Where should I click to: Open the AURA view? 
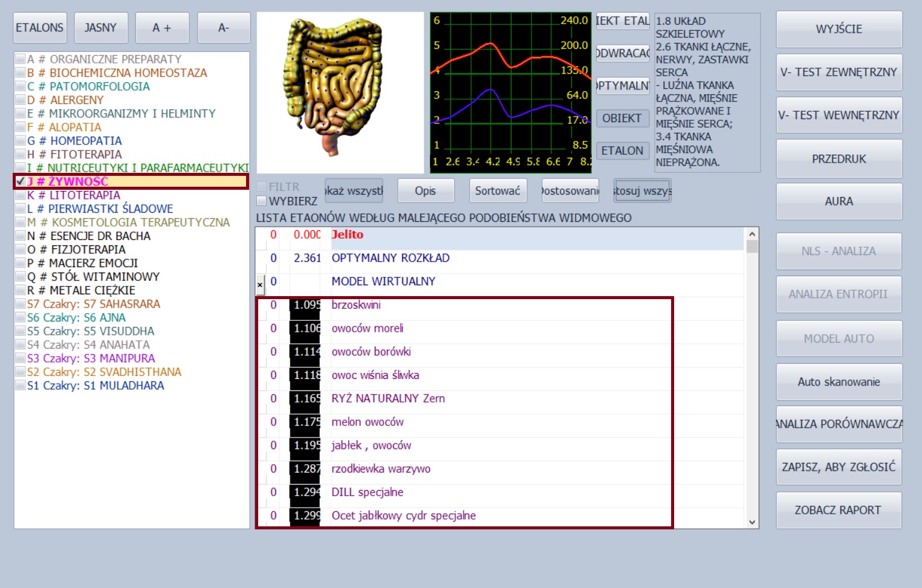[839, 201]
